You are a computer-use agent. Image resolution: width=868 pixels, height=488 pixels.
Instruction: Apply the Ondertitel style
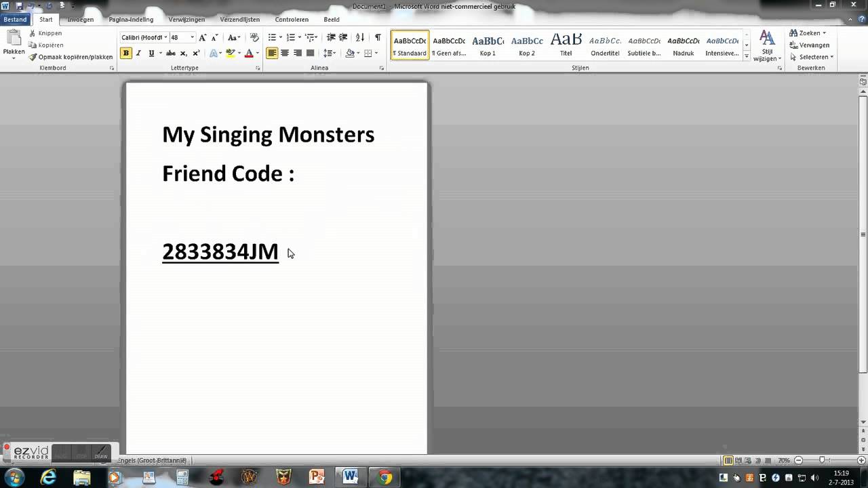(x=605, y=45)
